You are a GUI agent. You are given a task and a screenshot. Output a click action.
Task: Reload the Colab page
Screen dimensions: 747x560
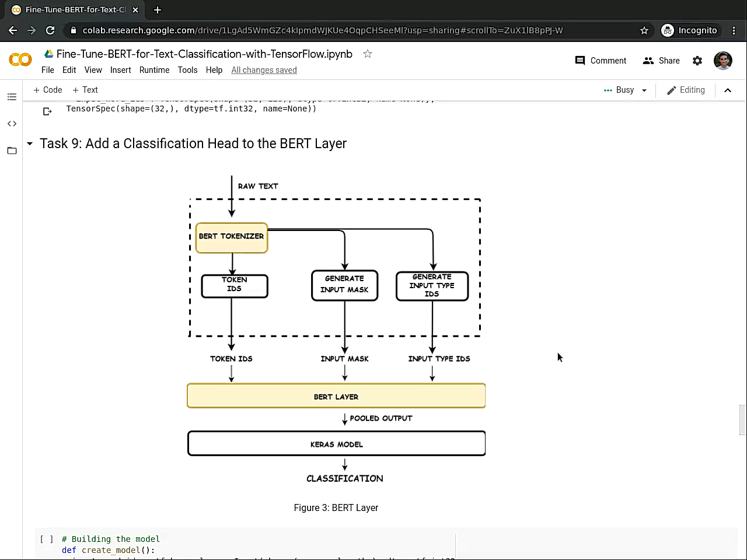pos(50,30)
